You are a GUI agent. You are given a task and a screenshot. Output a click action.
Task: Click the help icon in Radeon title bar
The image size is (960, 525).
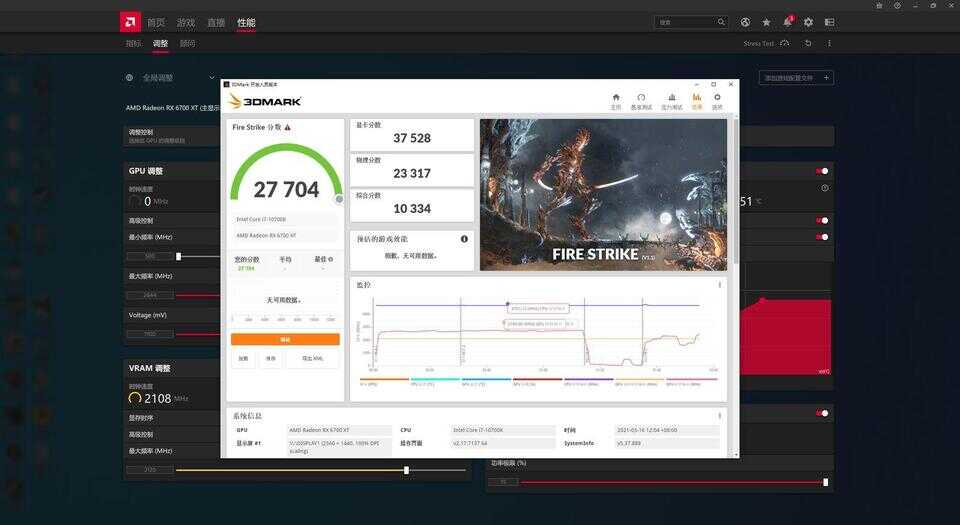pos(898,6)
